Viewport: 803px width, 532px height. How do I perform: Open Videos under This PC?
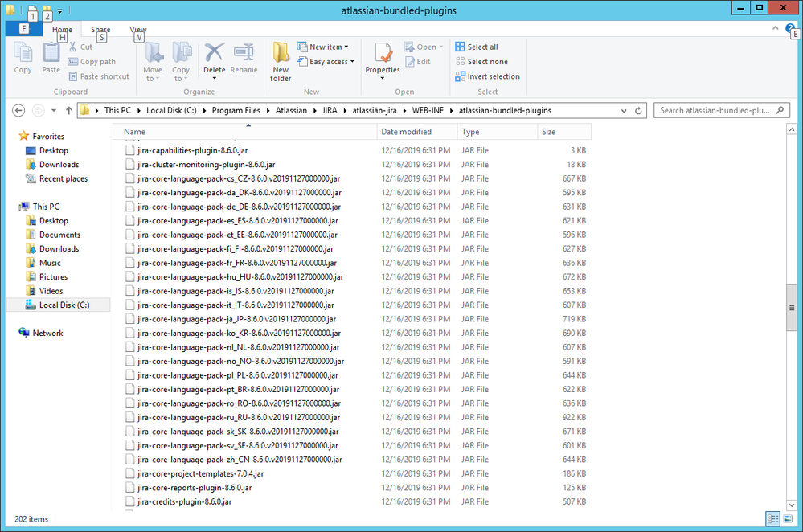tap(51, 291)
